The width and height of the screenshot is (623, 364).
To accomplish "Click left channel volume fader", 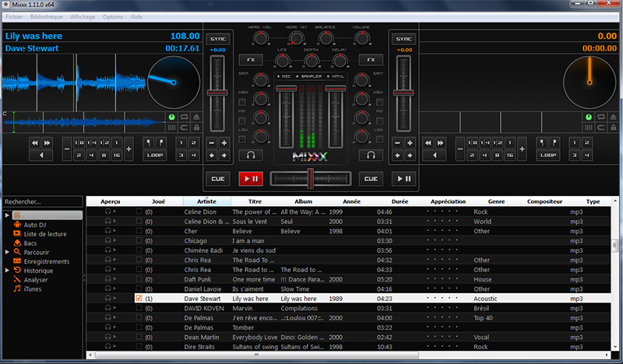I will point(286,117).
